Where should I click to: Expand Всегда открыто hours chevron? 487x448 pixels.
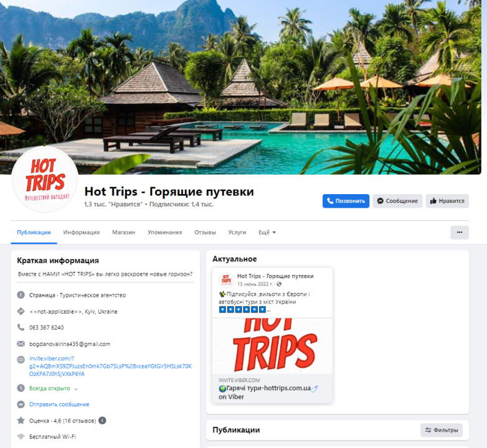coord(76,389)
